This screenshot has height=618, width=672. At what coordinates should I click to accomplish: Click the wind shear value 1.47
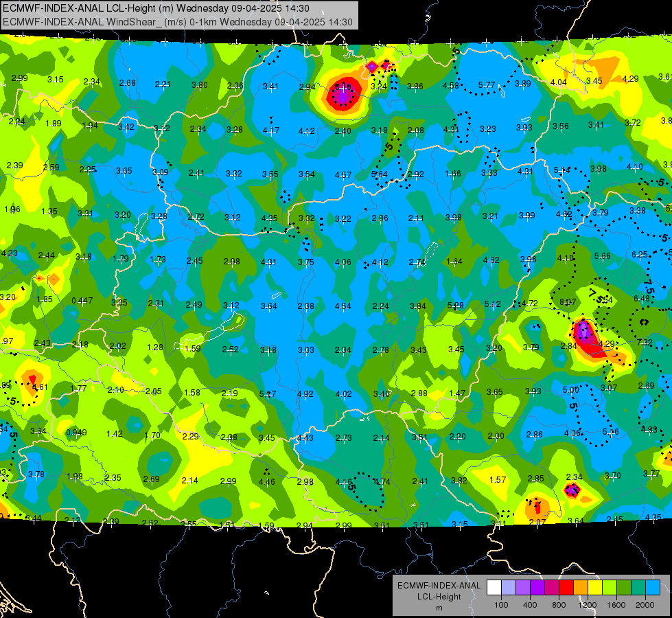click(457, 393)
